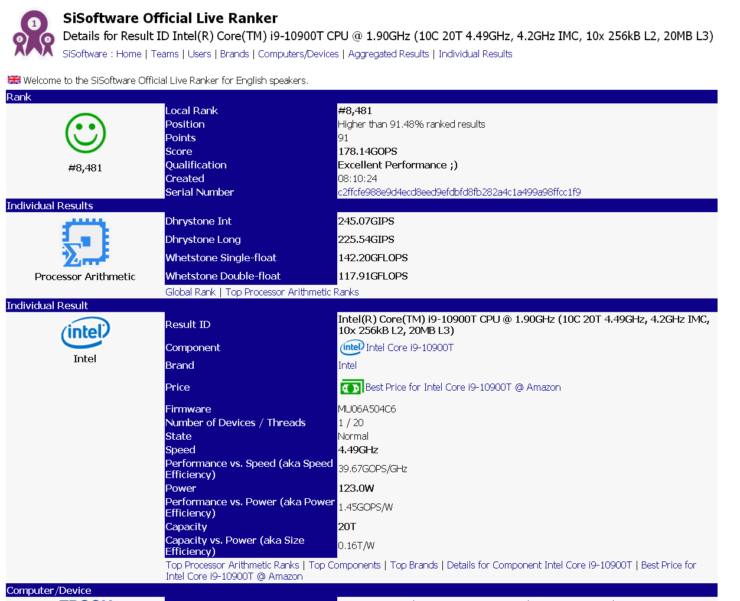This screenshot has width=740, height=601.
Task: Select the 20T capacity value
Action: tap(347, 526)
